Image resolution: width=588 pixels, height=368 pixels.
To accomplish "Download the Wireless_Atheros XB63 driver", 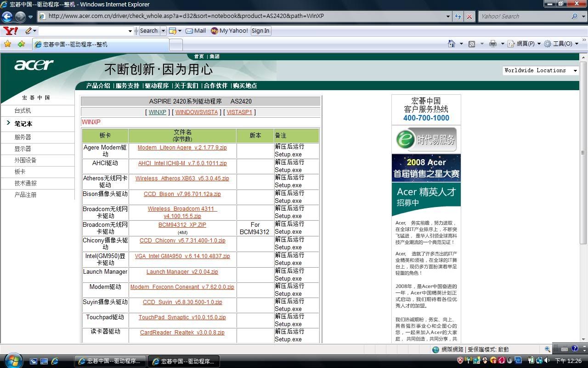I will coord(182,178).
